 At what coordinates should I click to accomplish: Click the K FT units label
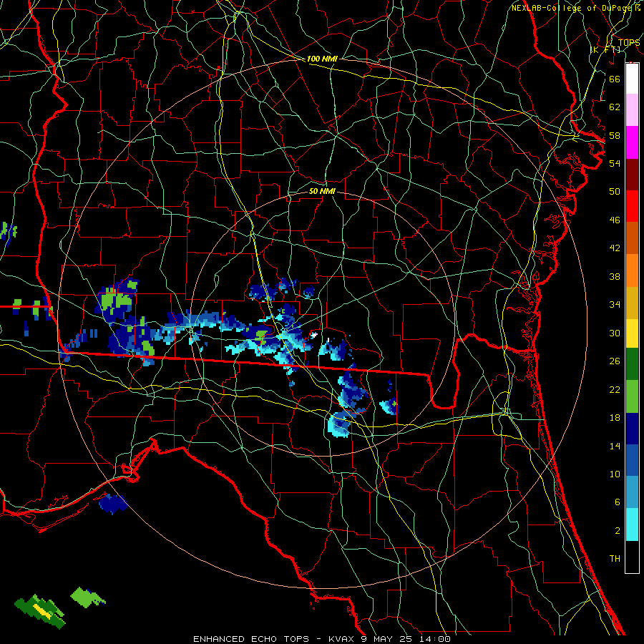605,50
